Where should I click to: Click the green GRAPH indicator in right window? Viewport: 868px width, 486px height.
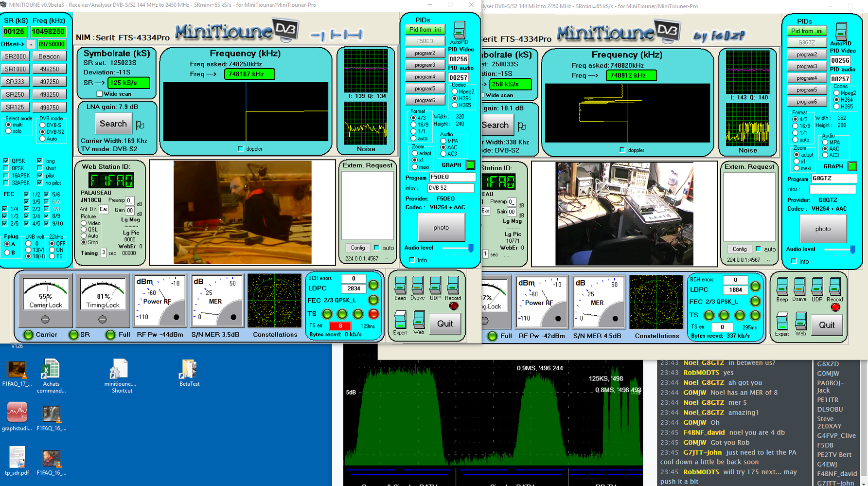click(x=852, y=166)
